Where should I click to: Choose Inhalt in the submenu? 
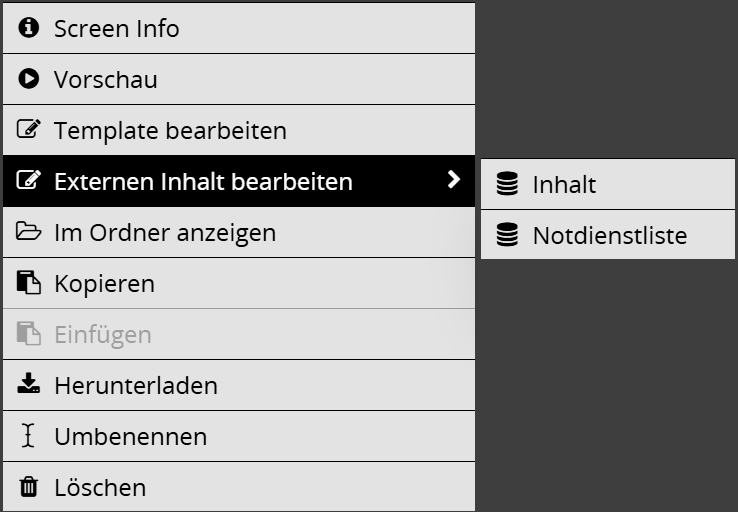click(564, 184)
